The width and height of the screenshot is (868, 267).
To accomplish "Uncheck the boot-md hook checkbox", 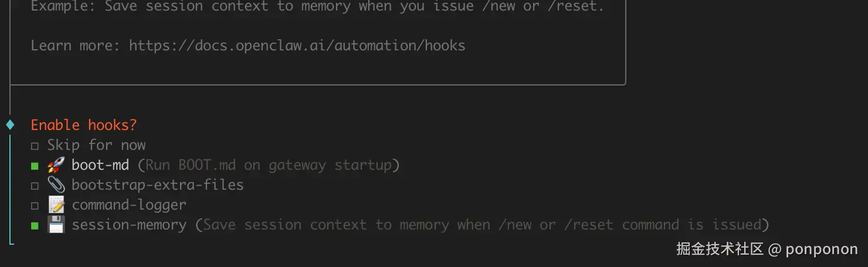I will pos(35,166).
